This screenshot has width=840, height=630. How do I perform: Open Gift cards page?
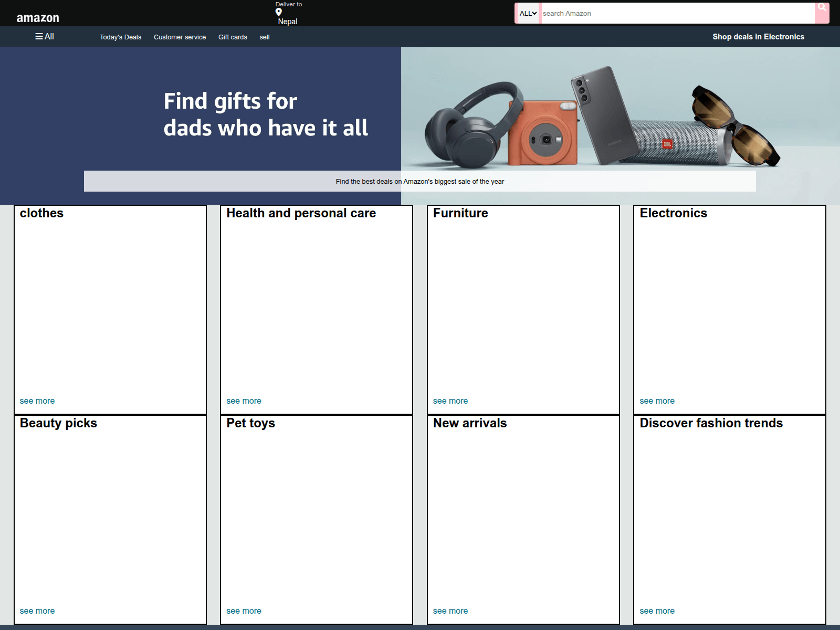[233, 37]
